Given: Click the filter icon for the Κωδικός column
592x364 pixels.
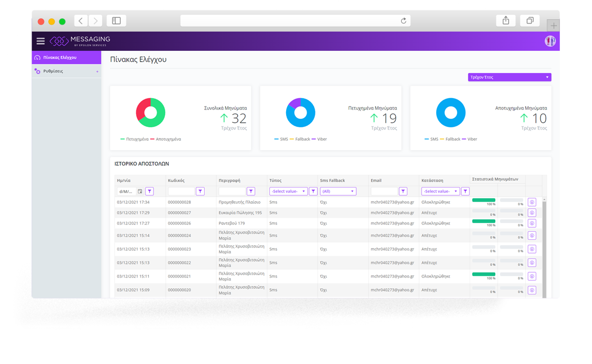Looking at the screenshot, I should (x=200, y=191).
